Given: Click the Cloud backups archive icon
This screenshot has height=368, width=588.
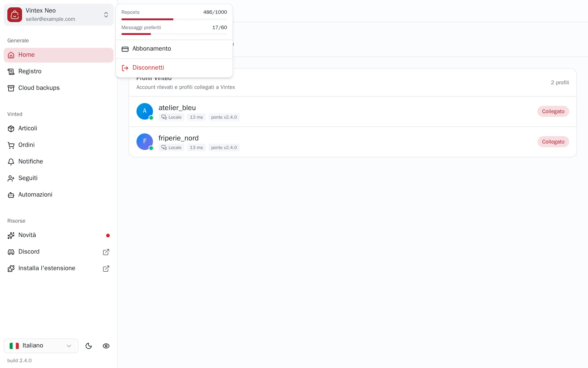Looking at the screenshot, I should click(11, 88).
